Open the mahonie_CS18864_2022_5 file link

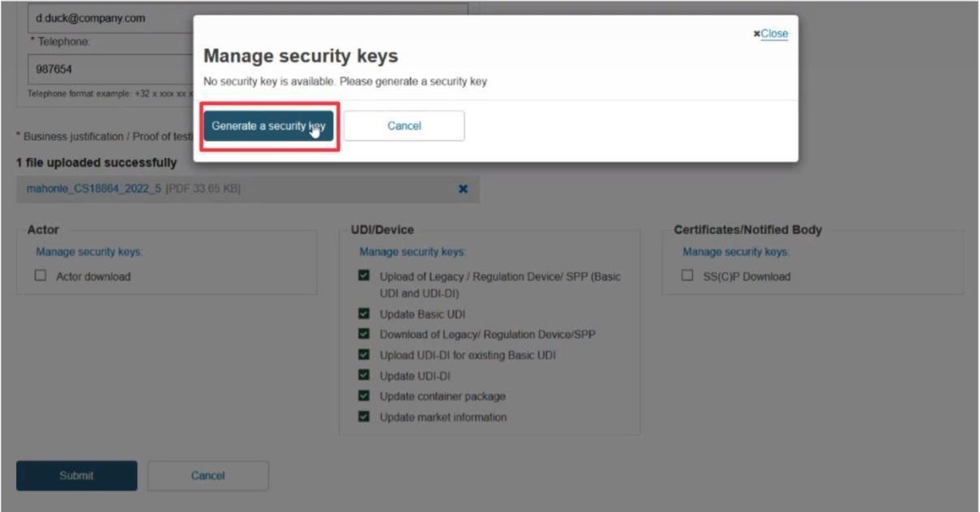pos(93,189)
